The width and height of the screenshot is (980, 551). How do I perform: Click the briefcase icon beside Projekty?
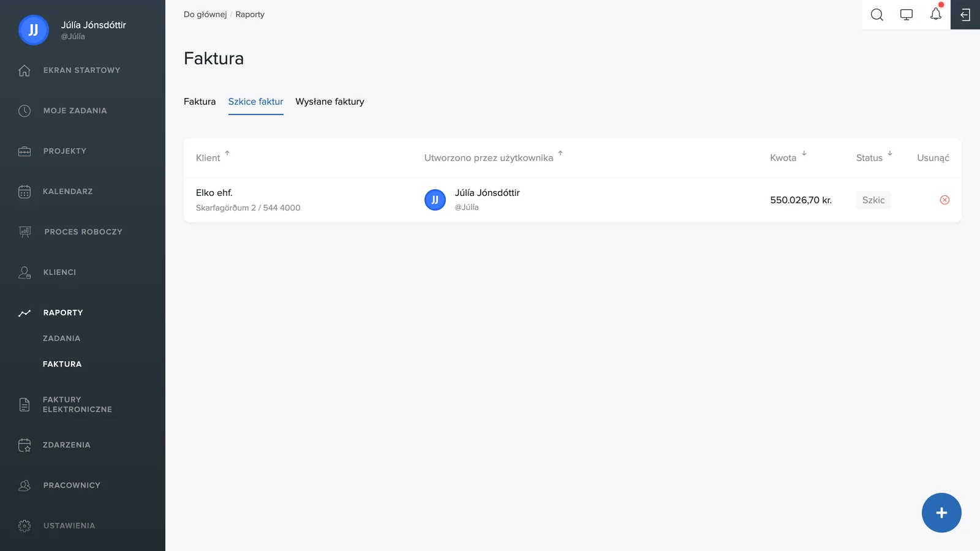pos(24,151)
